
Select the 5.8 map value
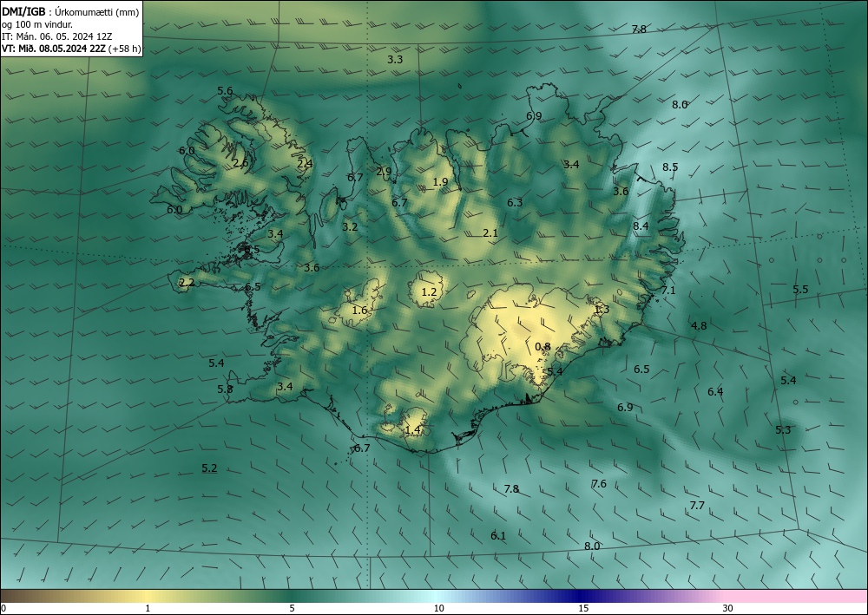coord(225,389)
